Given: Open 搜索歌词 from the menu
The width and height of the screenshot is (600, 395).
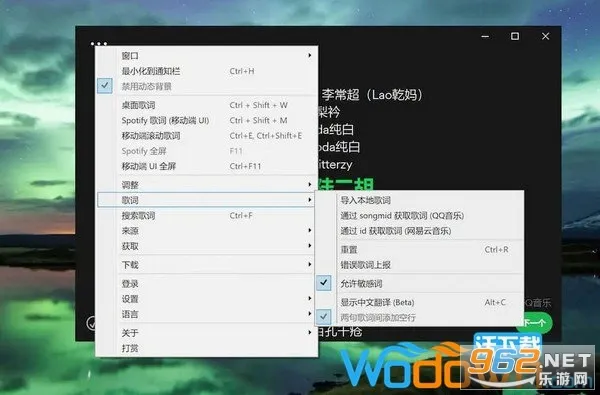Looking at the screenshot, I should point(207,215).
